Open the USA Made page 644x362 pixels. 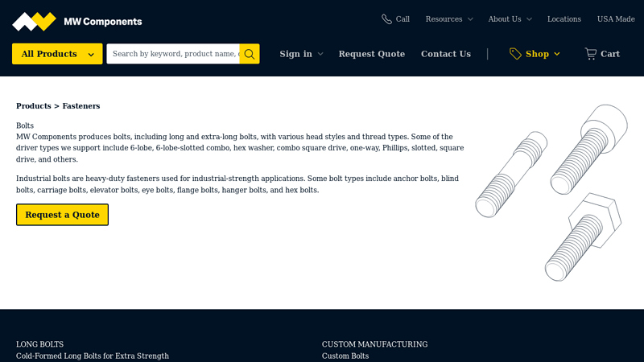[615, 19]
